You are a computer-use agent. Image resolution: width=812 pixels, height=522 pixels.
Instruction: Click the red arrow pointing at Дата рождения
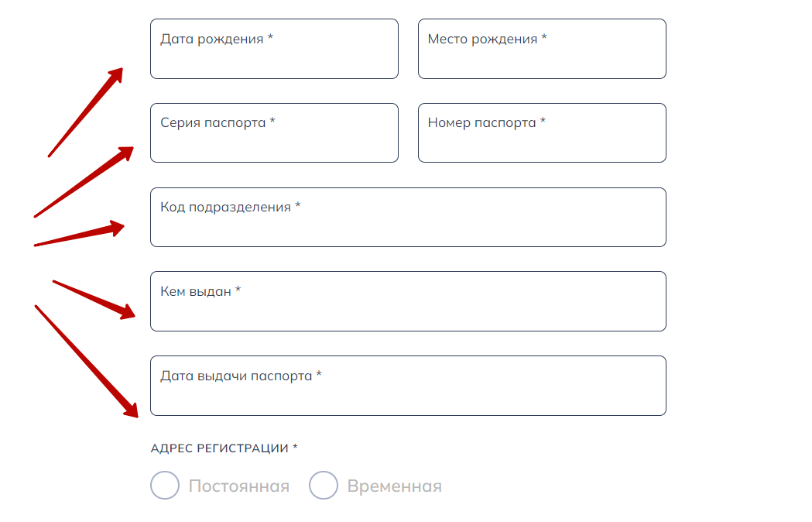[x=85, y=112]
